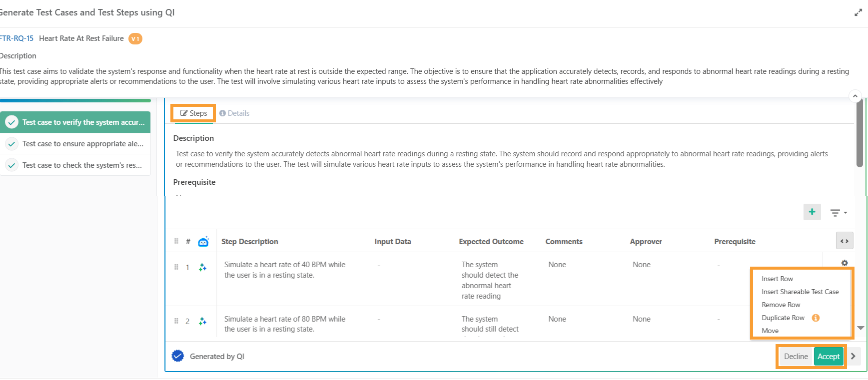This screenshot has height=380, width=868.
Task: Toggle checkmark on the check system's response test case
Action: click(x=11, y=165)
